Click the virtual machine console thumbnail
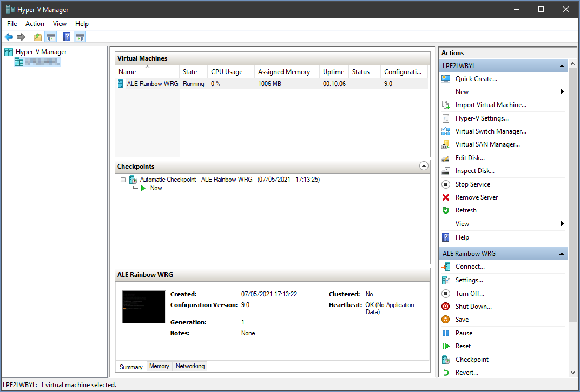 tap(143, 307)
